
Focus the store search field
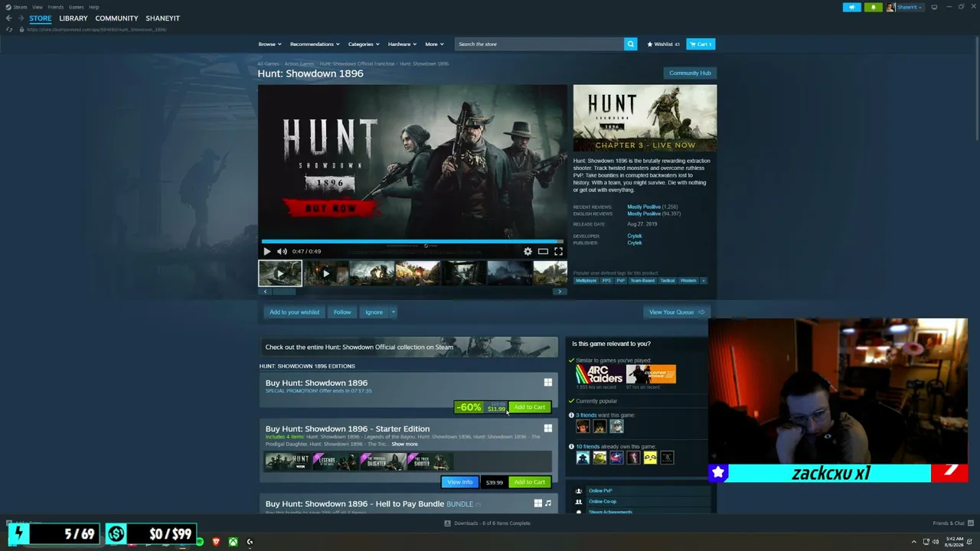[x=539, y=44]
